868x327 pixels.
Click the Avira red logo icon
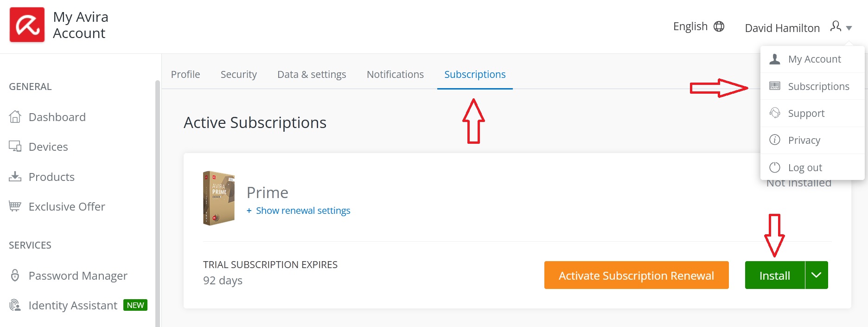pos(27,25)
